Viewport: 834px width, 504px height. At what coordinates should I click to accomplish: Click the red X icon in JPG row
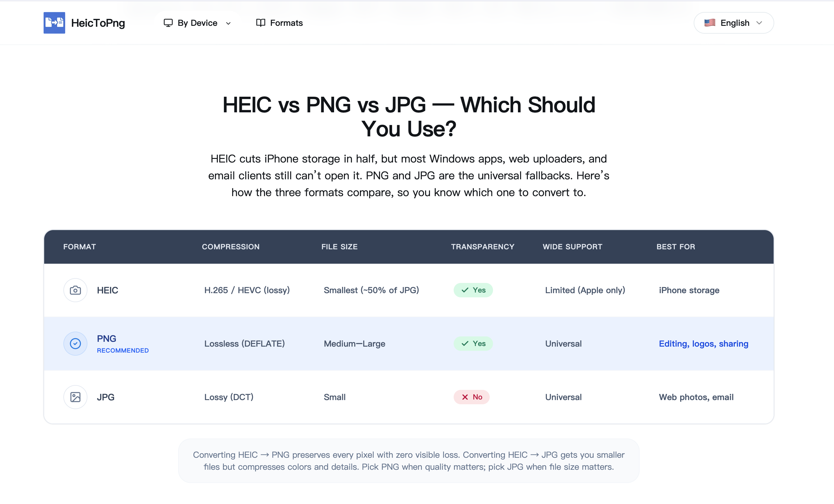(465, 397)
